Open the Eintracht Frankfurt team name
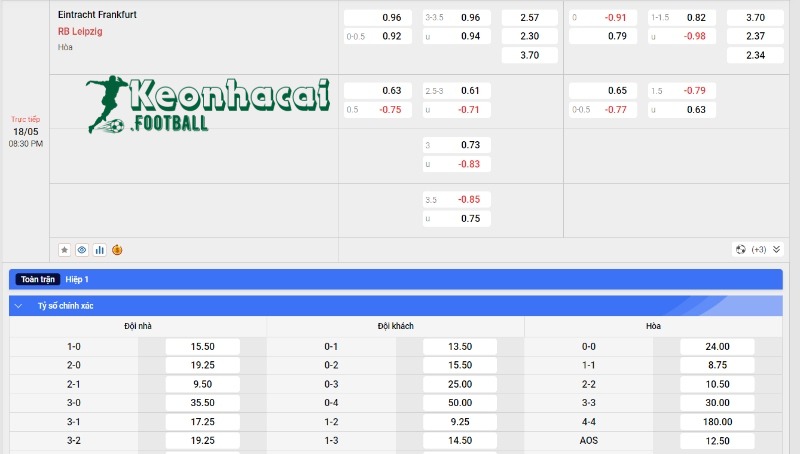800x454 pixels. (x=97, y=16)
